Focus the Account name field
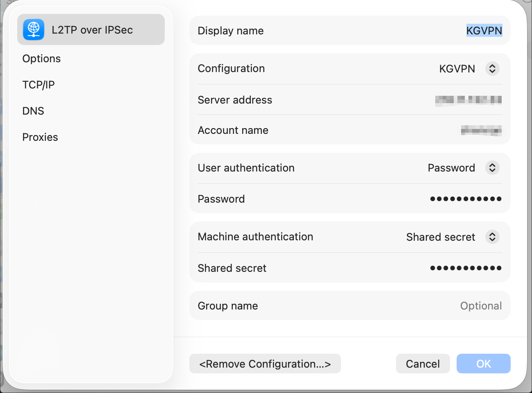532x393 pixels. pyautogui.click(x=481, y=131)
